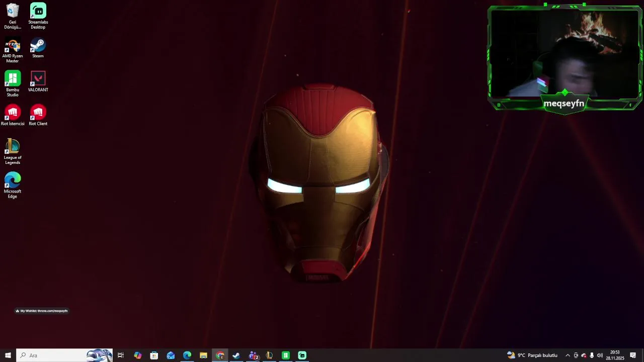Open the Windows Start menu
The width and height of the screenshot is (644, 362).
pos(8,355)
